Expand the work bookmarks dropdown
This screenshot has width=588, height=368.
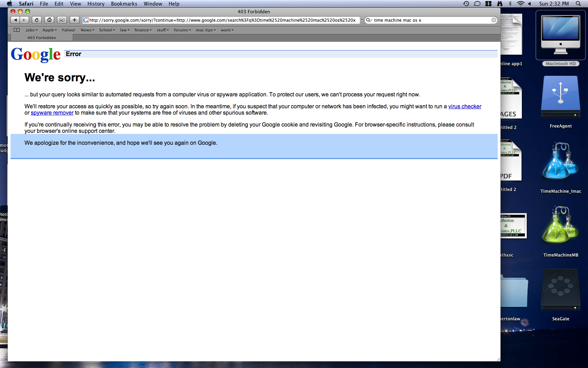pos(227,30)
